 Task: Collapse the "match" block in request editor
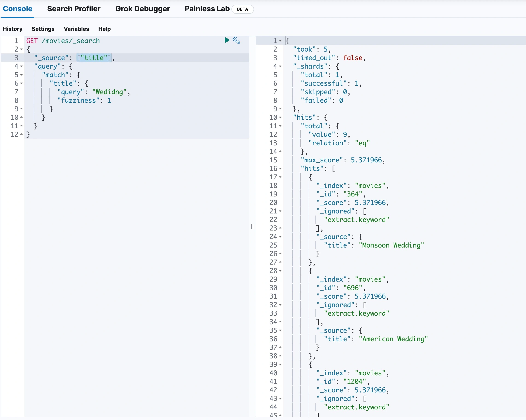(21, 75)
